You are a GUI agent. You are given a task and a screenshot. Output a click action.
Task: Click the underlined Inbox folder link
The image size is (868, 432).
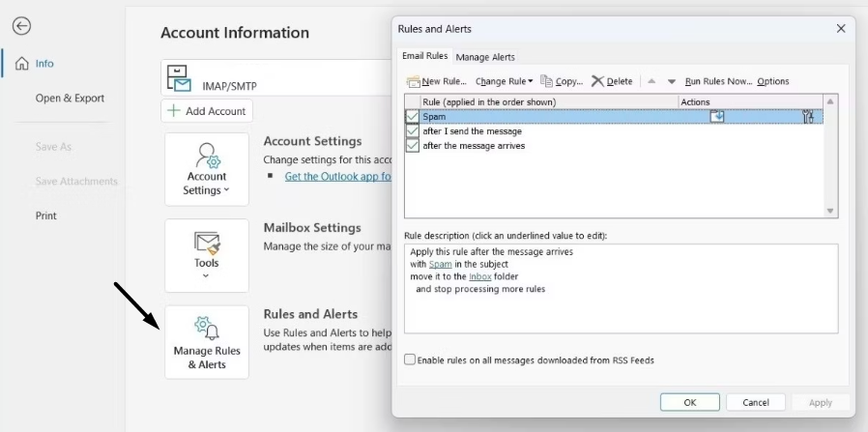(480, 276)
